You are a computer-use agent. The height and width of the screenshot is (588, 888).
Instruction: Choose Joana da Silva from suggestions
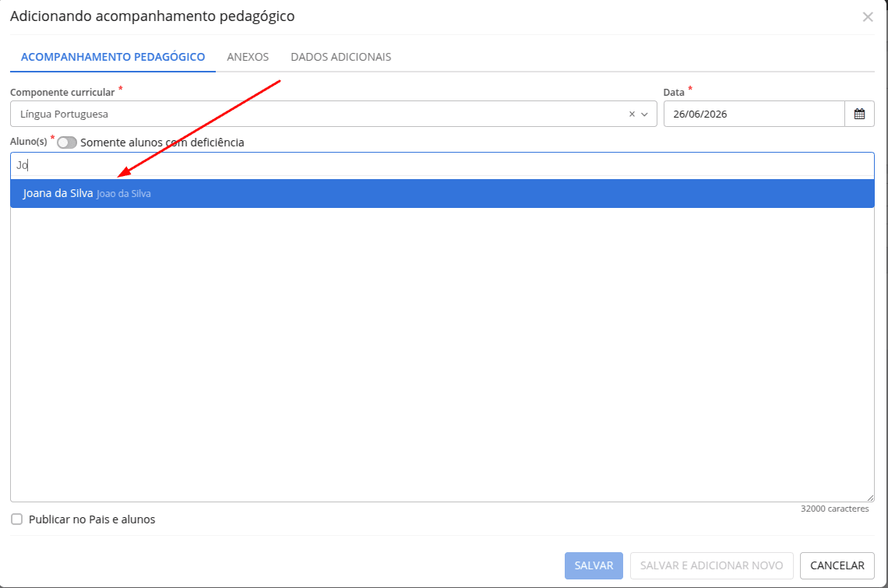(x=442, y=194)
